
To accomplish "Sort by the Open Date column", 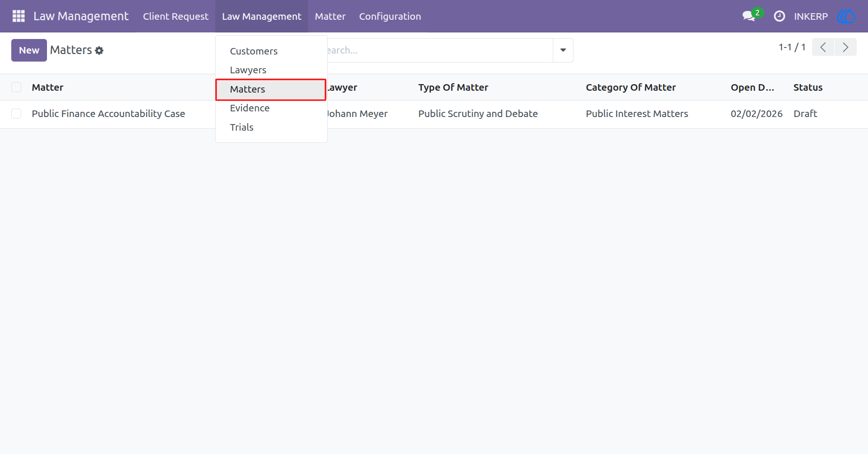I will pyautogui.click(x=752, y=87).
